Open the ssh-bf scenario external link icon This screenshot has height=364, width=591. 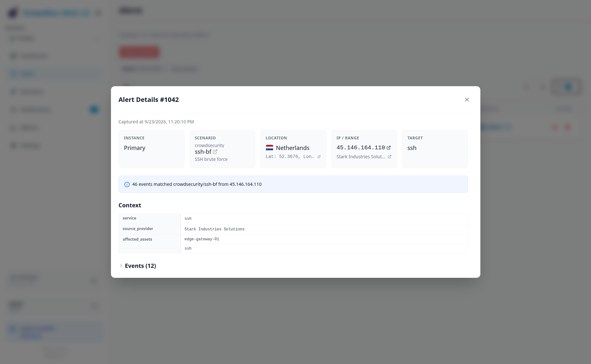215,152
